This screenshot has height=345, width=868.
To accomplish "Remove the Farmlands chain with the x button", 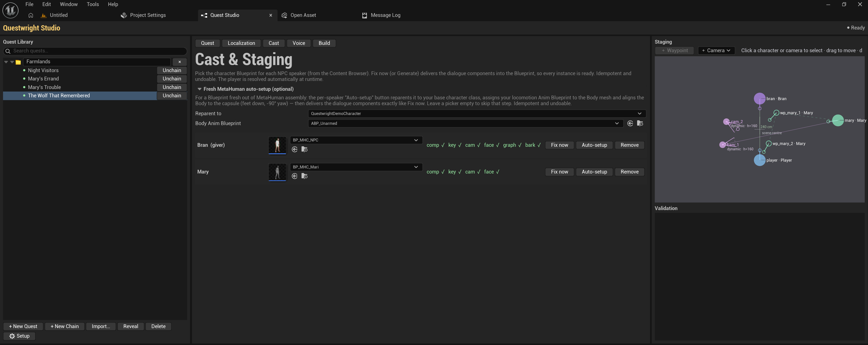I will click(180, 62).
